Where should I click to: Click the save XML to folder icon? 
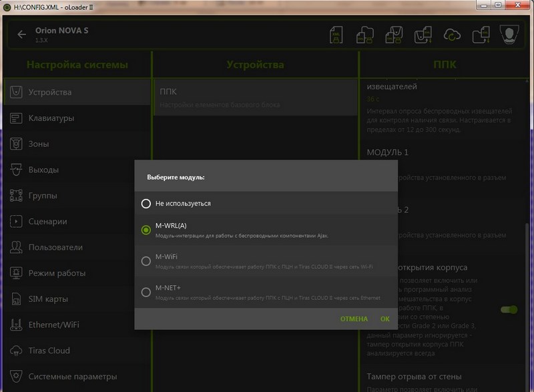click(364, 35)
